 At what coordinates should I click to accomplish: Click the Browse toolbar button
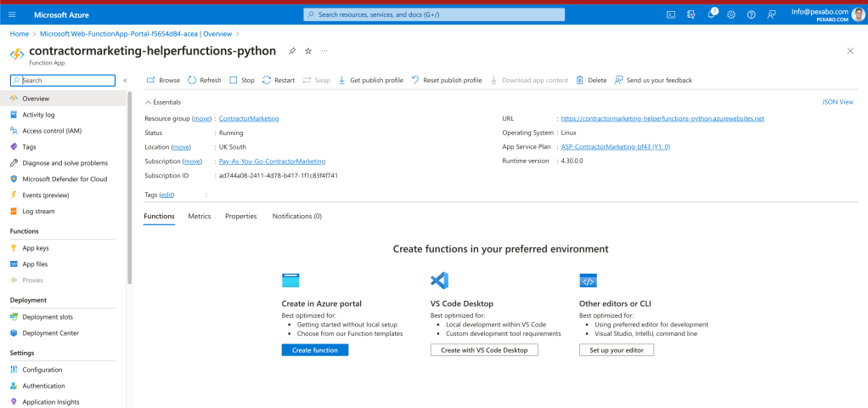pyautogui.click(x=163, y=81)
